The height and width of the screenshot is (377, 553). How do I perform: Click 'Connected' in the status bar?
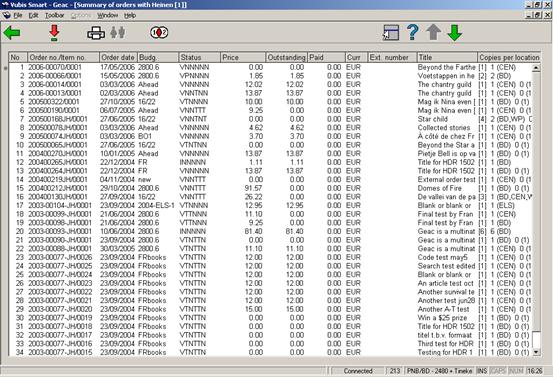(x=358, y=371)
